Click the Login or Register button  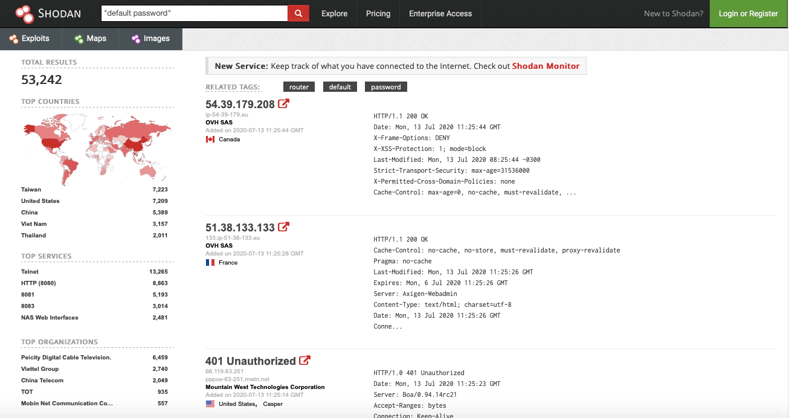coord(748,14)
